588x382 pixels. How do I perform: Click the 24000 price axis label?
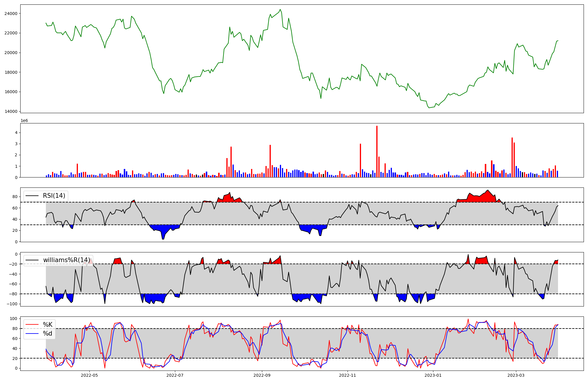[x=11, y=14]
